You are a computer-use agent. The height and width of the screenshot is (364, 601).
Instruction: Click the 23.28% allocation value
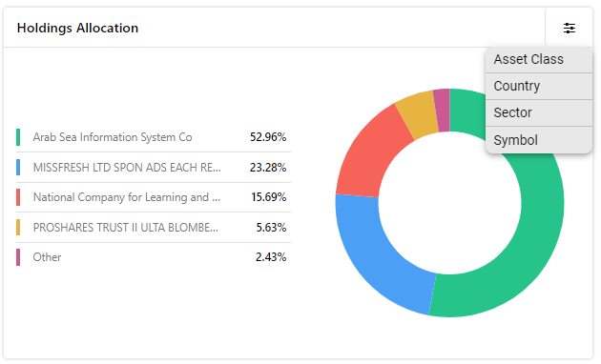tap(268, 168)
